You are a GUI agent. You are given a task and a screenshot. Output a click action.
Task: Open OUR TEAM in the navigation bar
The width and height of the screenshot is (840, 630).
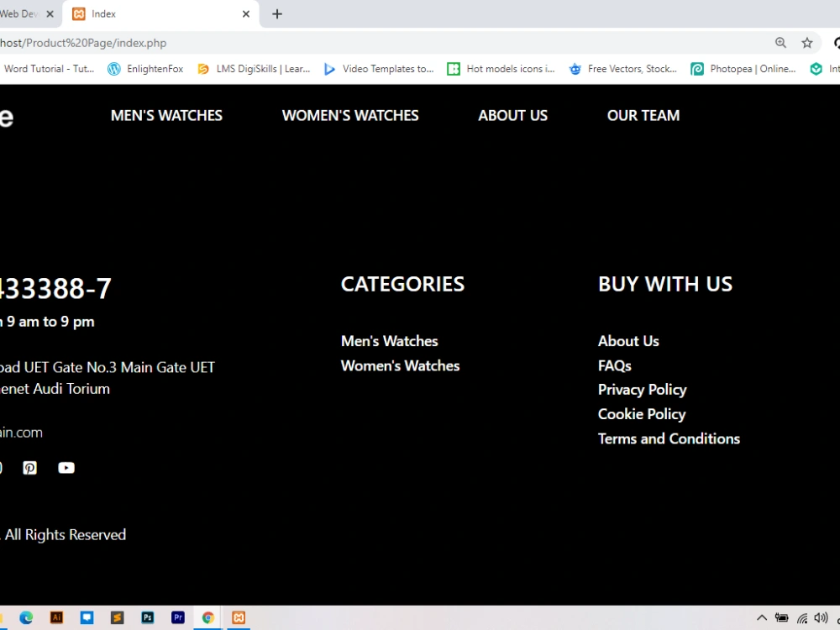point(643,116)
